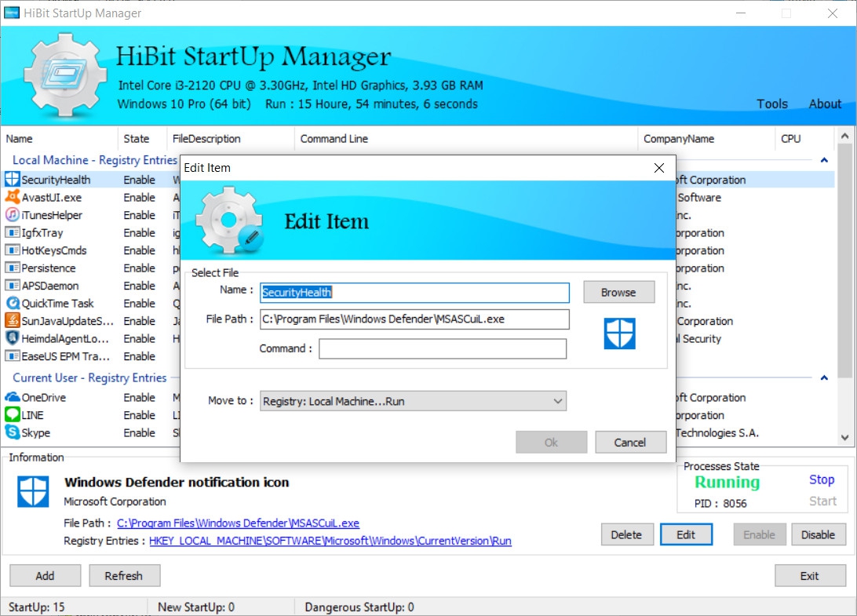Click the 'Local Machine - Registry Entries' group heading
Viewport: 857px width, 616px height.
(94, 160)
